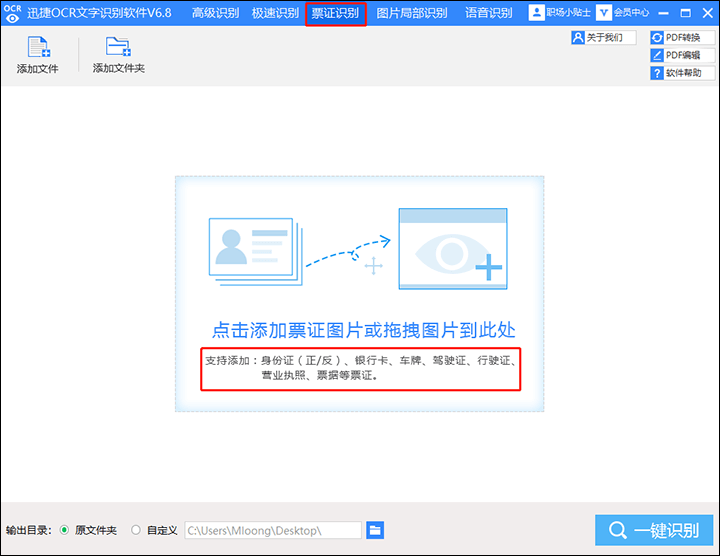Switch to 高级识别 tab

tap(215, 13)
